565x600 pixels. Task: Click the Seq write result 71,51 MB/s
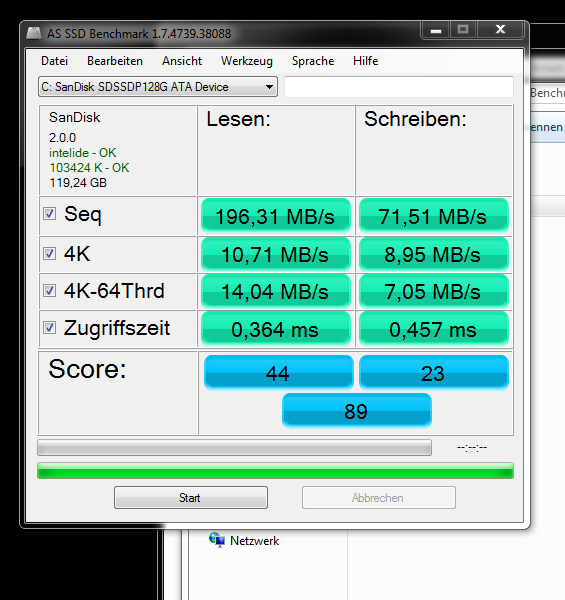[x=433, y=216]
